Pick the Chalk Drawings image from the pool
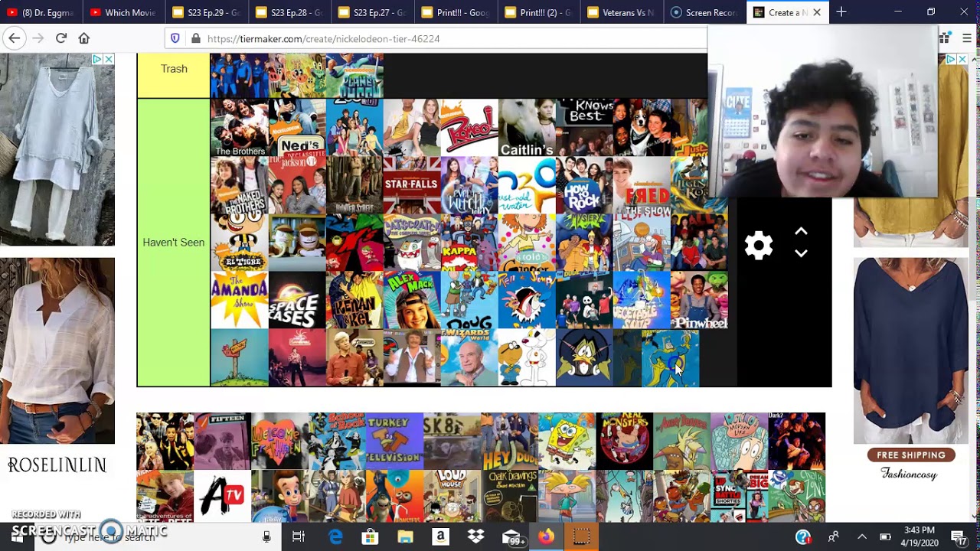980x551 pixels. tap(509, 496)
